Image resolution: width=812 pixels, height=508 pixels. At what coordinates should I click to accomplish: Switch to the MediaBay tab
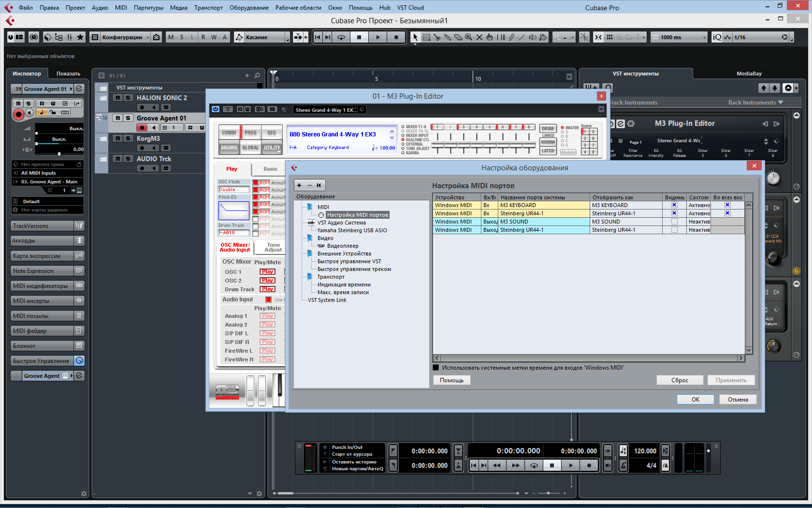tap(749, 74)
